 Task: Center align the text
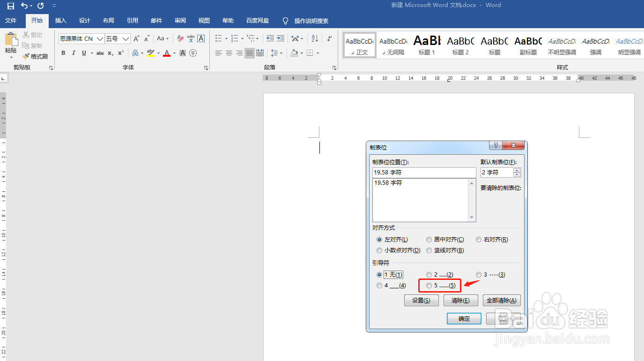point(229,53)
